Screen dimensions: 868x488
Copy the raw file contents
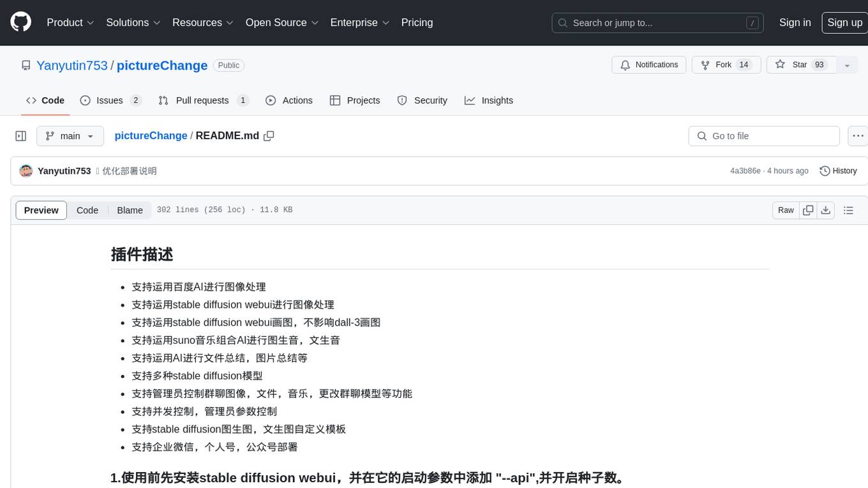coord(808,210)
